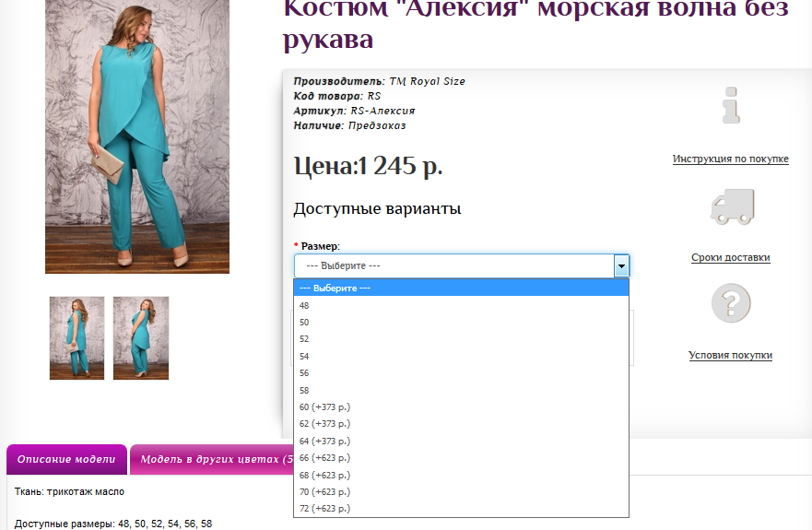
Task: Enlarge the main product photo
Action: pyautogui.click(x=136, y=136)
